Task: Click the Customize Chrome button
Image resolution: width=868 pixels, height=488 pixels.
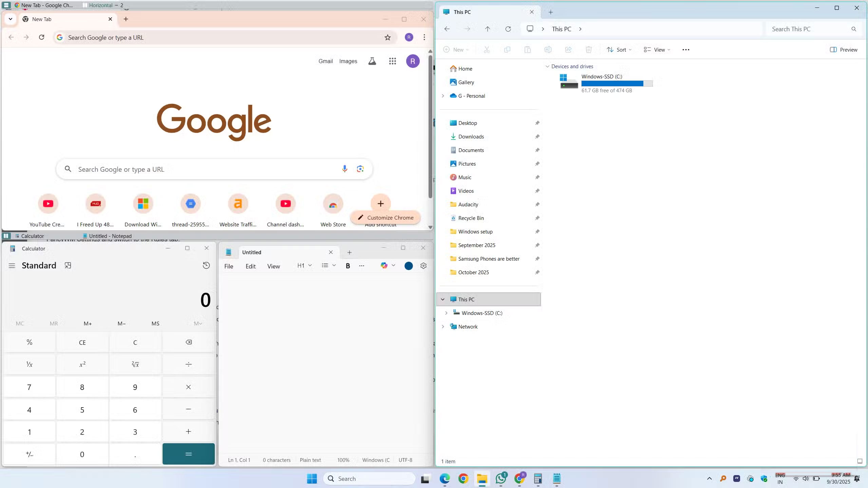Action: pos(385,217)
